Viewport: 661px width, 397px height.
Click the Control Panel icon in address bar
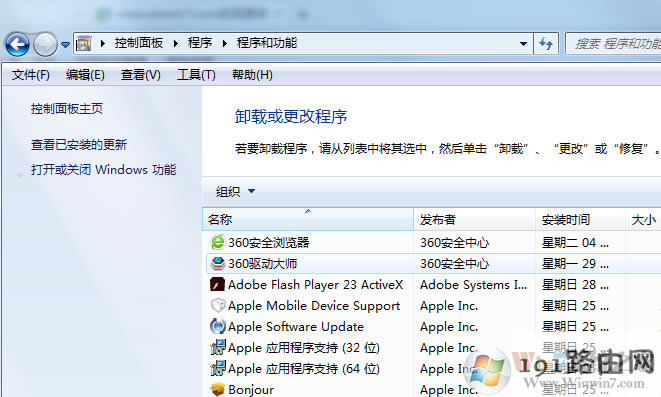(x=83, y=43)
